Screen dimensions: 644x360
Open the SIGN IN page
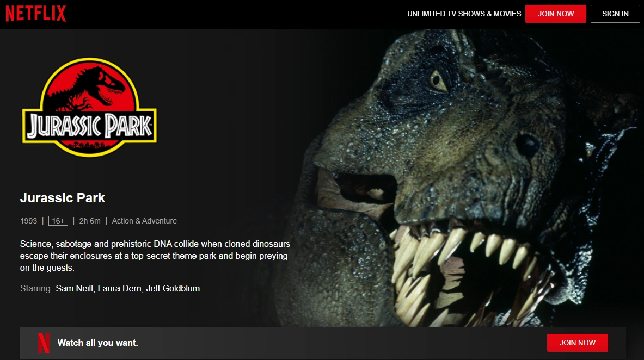pyautogui.click(x=615, y=14)
